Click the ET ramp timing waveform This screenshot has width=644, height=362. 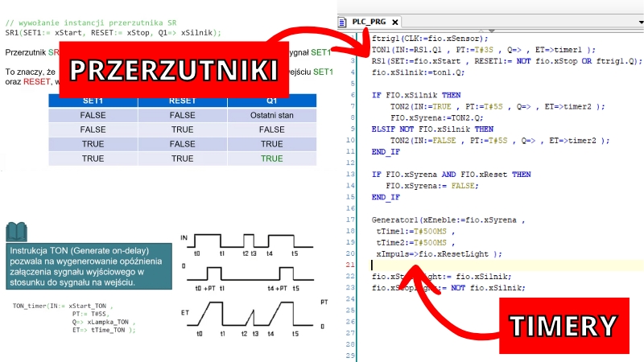(x=250, y=314)
